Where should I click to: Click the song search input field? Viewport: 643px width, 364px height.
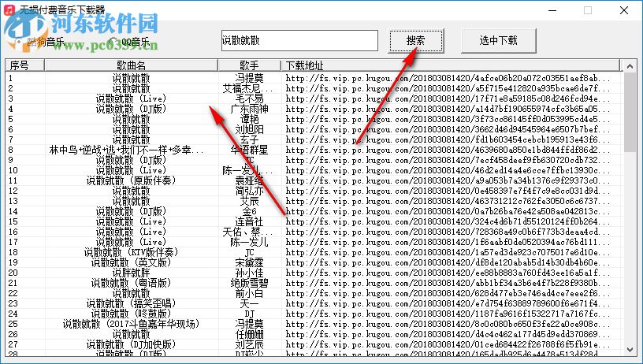299,41
